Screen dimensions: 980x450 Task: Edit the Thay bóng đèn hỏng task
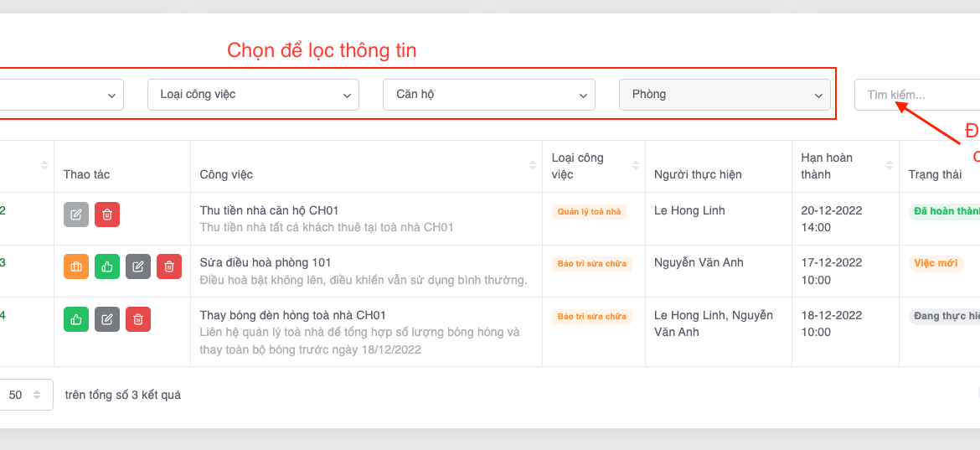[x=107, y=319]
